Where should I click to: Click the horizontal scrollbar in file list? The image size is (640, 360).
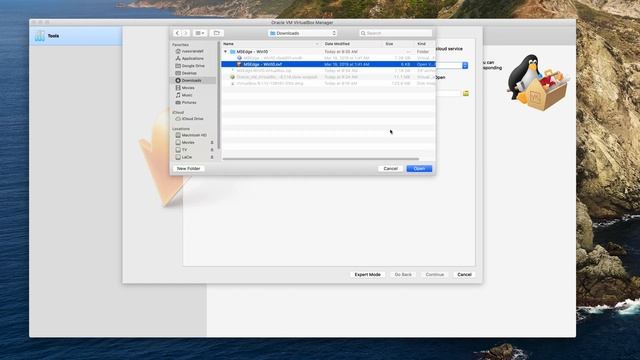click(x=321, y=159)
